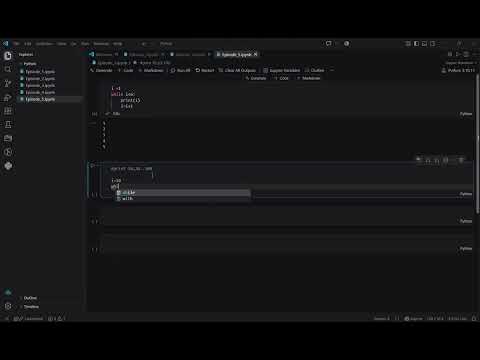
Task: Click Generate in the notebook toolbar
Action: pyautogui.click(x=101, y=70)
